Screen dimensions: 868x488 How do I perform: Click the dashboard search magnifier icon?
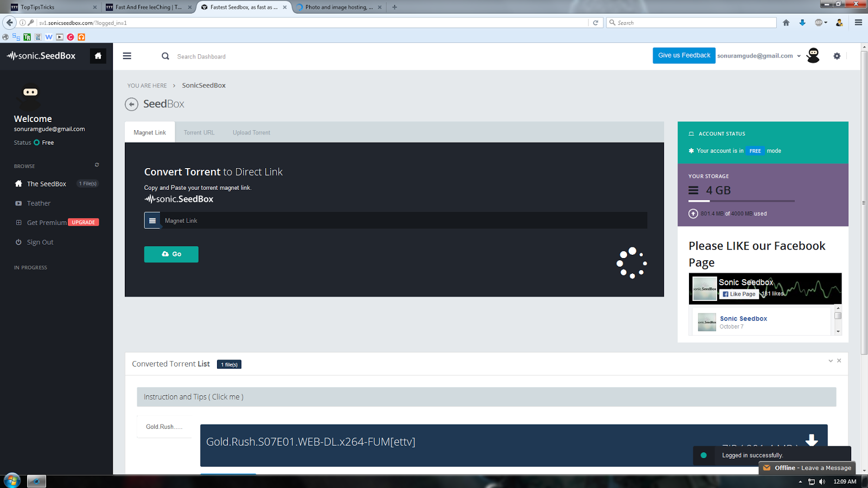(165, 56)
